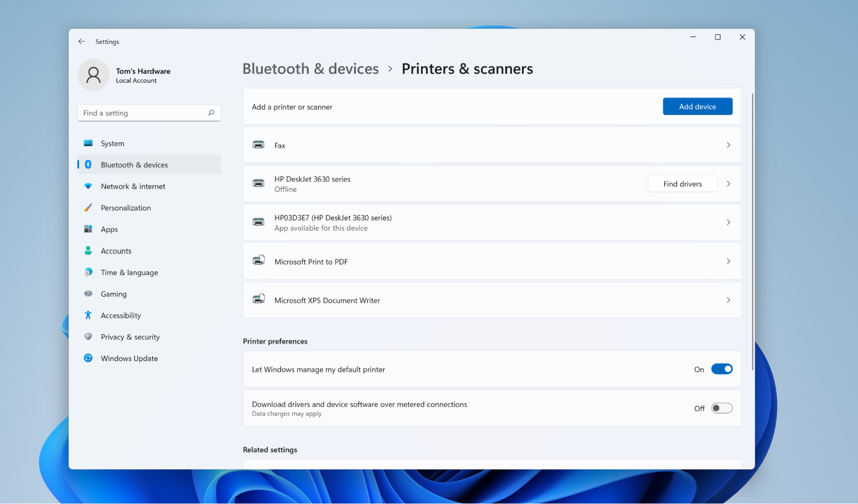The image size is (858, 504).
Task: Toggle the default printer management setting
Action: tap(721, 368)
